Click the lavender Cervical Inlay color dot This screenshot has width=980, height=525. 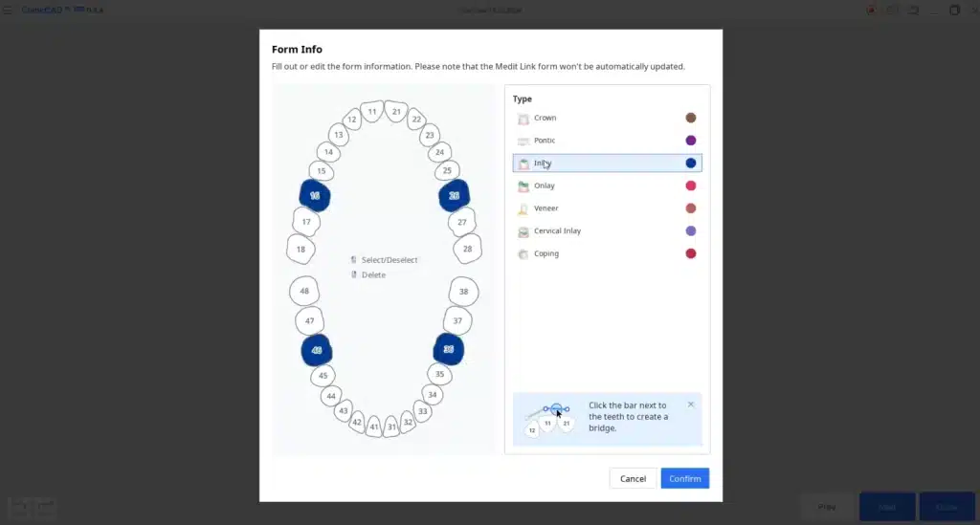point(691,231)
